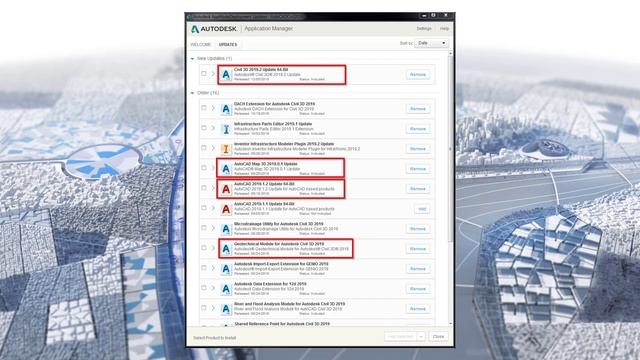
Task: Click the Close button at bottom right
Action: pyautogui.click(x=438, y=337)
